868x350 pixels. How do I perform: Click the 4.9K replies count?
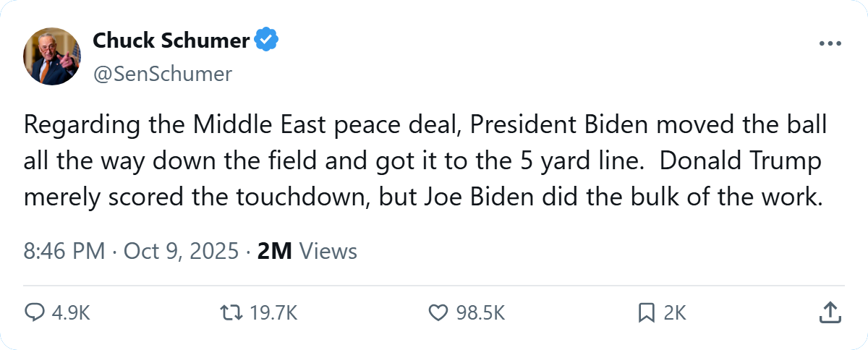pyautogui.click(x=72, y=312)
